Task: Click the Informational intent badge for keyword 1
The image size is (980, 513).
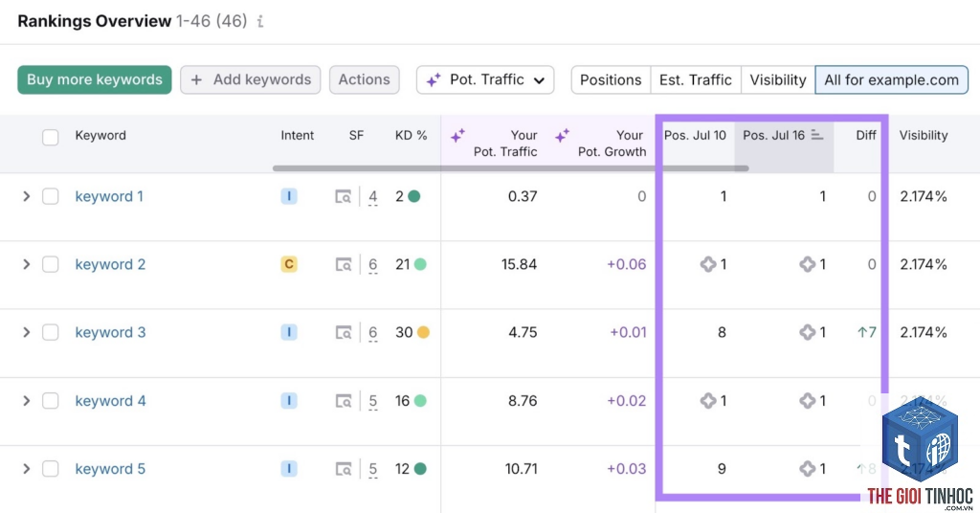Action: [x=289, y=196]
